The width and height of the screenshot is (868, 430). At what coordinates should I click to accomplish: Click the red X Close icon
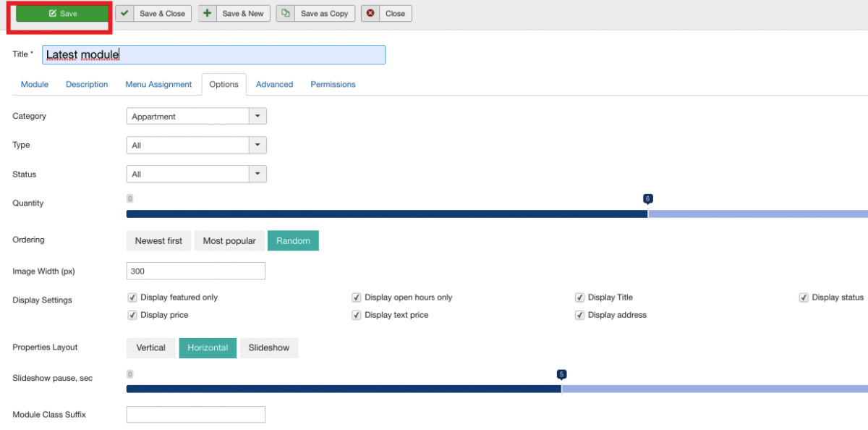click(x=370, y=13)
